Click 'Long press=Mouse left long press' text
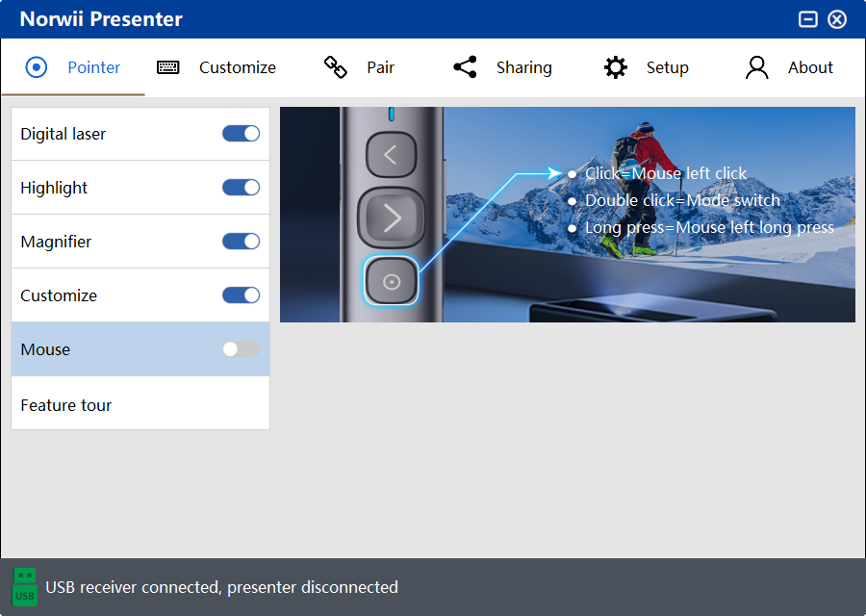 [709, 227]
